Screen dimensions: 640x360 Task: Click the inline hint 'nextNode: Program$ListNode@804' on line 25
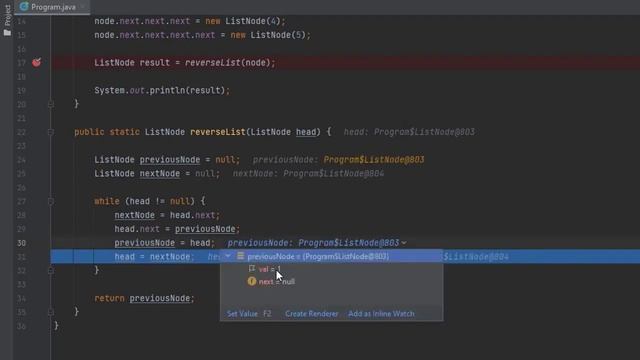(x=308, y=173)
